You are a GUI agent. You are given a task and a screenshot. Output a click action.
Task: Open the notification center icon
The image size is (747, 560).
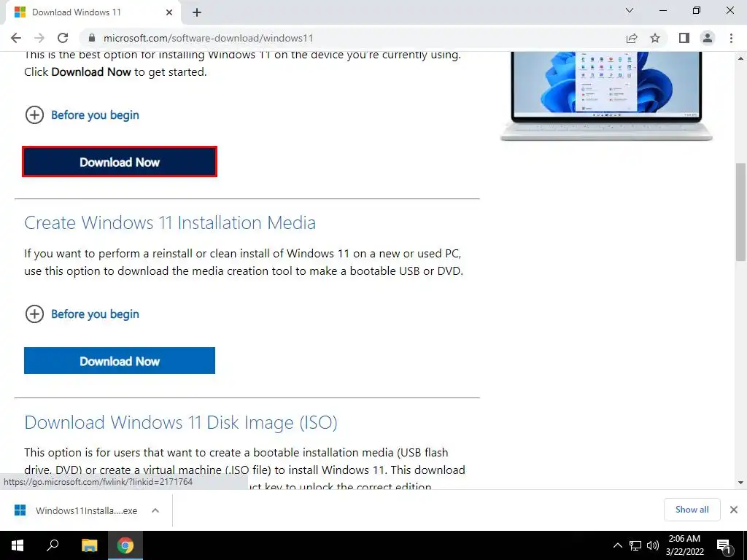point(724,545)
